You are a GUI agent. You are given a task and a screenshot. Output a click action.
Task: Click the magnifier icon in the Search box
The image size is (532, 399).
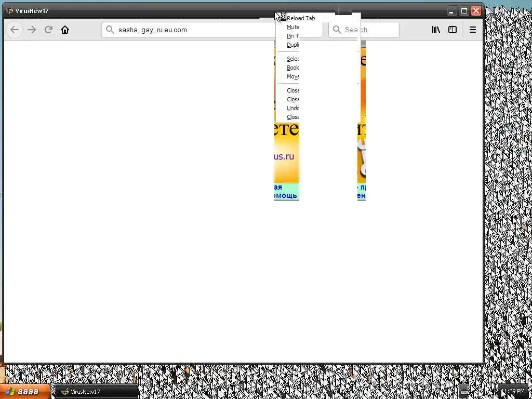pyautogui.click(x=337, y=30)
